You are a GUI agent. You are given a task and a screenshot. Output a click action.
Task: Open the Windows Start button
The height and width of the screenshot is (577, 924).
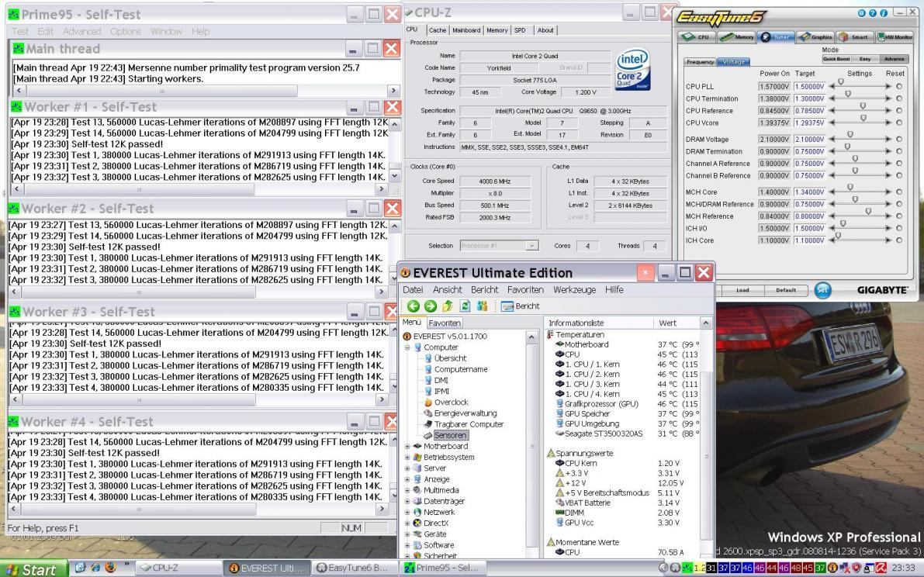point(33,568)
